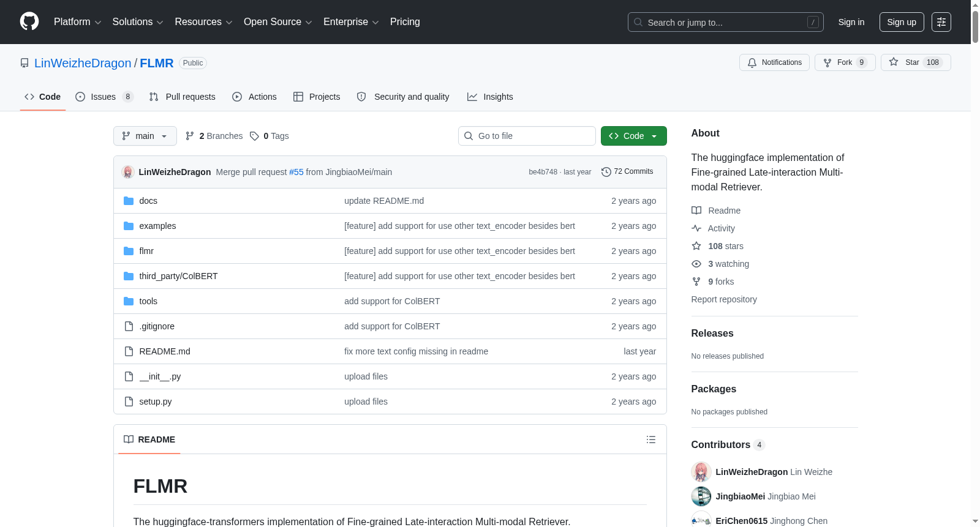Click the docs folder icon
The width and height of the screenshot is (980, 527).
coord(129,201)
